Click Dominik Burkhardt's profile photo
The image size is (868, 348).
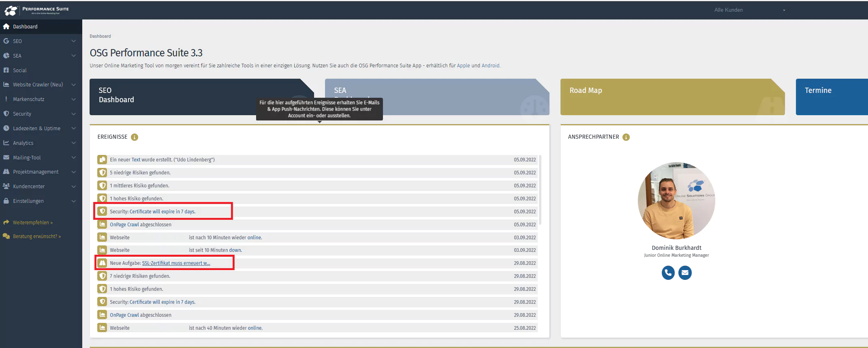[x=676, y=201]
